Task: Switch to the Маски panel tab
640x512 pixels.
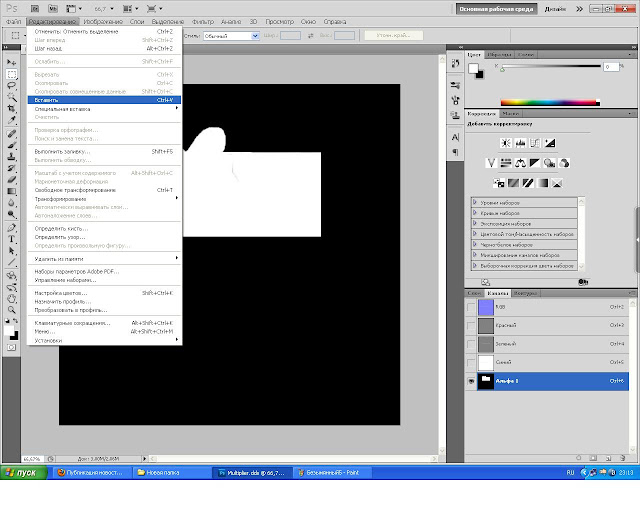Action: point(511,114)
